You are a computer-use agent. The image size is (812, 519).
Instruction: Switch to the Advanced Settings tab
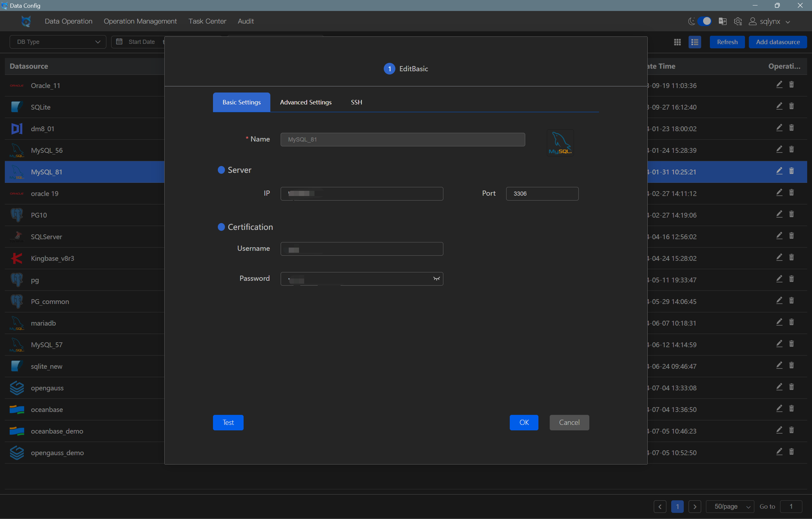305,102
